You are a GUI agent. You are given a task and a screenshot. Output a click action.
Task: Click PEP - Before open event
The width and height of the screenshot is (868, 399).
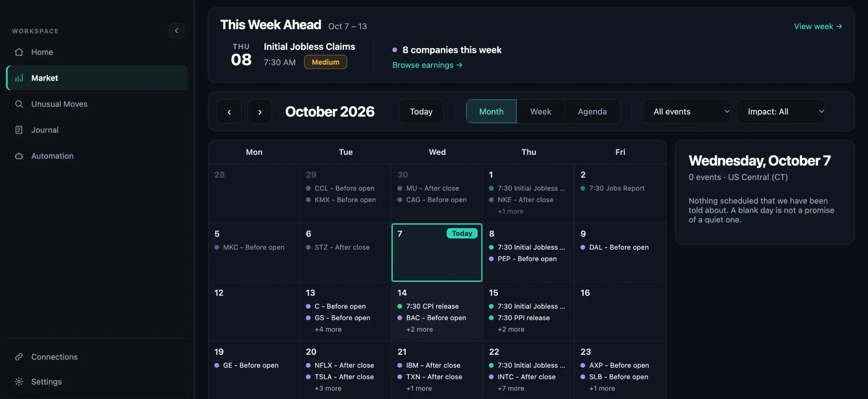click(x=523, y=259)
